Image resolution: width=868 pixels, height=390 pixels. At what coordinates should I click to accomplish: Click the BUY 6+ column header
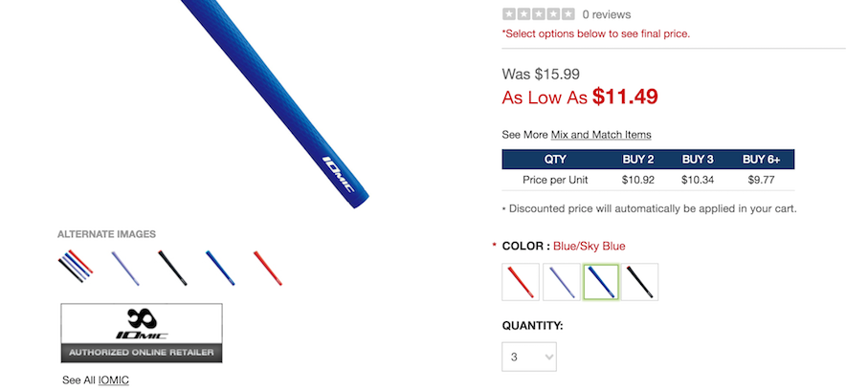[x=762, y=160]
